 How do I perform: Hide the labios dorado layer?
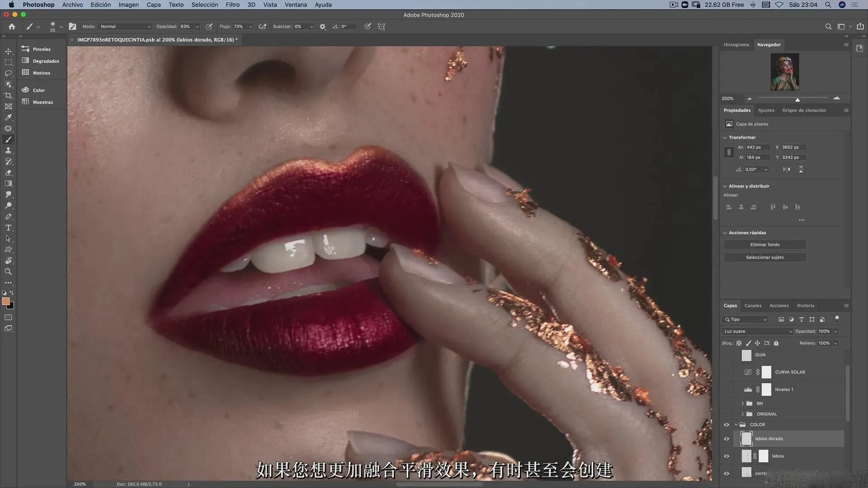(x=726, y=439)
